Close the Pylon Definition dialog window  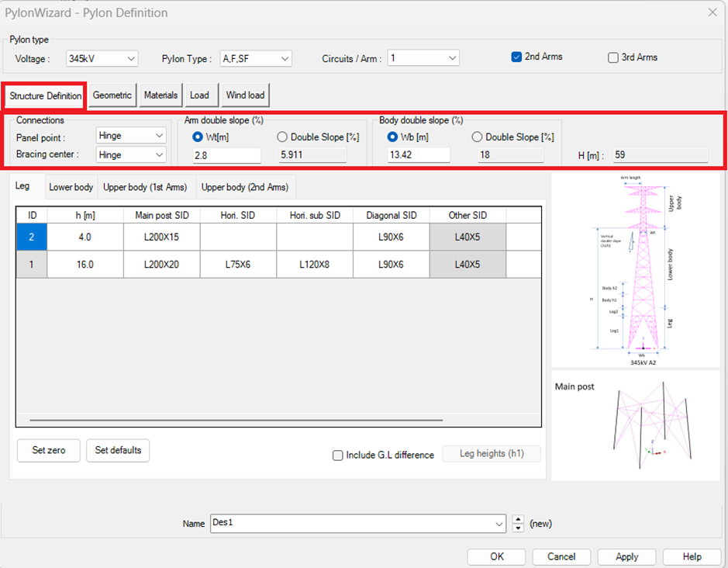[712, 12]
